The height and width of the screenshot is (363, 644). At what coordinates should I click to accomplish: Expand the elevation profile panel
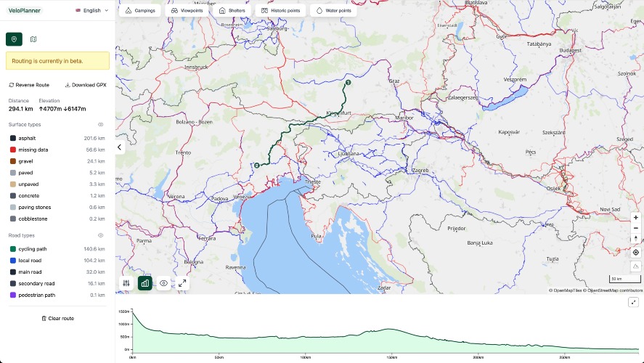(x=634, y=302)
